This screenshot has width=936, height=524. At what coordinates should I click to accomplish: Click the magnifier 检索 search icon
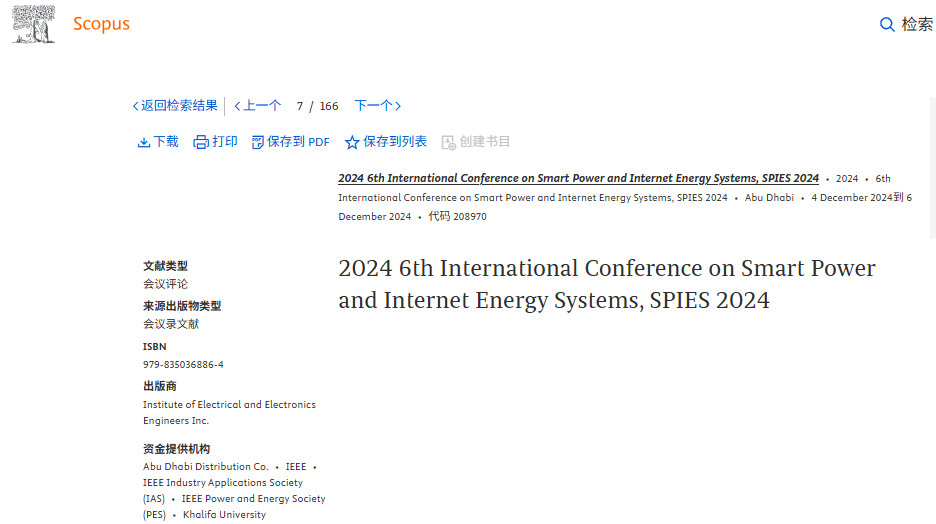(887, 25)
